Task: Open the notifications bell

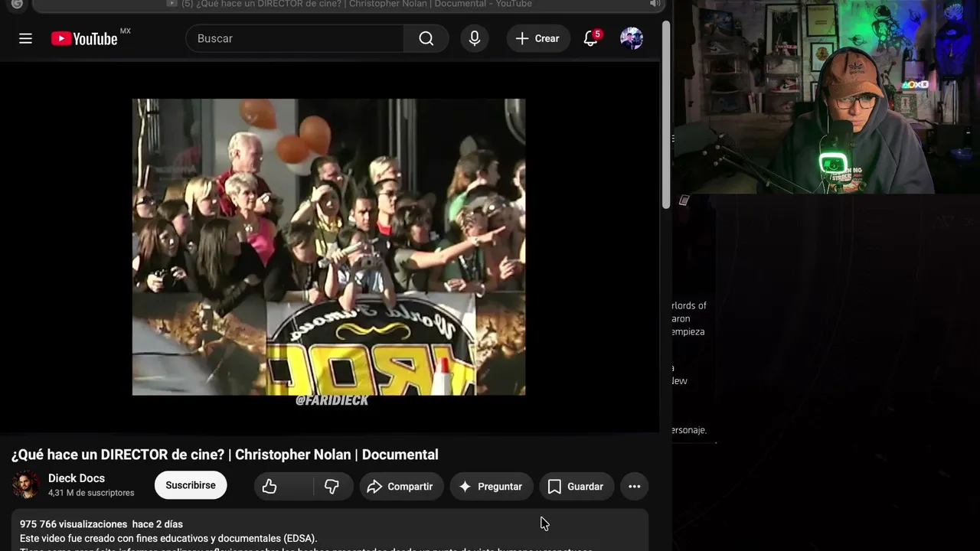Action: coord(591,38)
